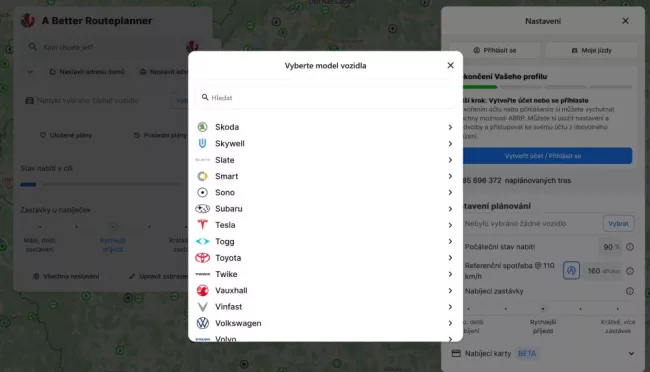Click info icon next to Nabíjecí zastávky

pos(630,291)
